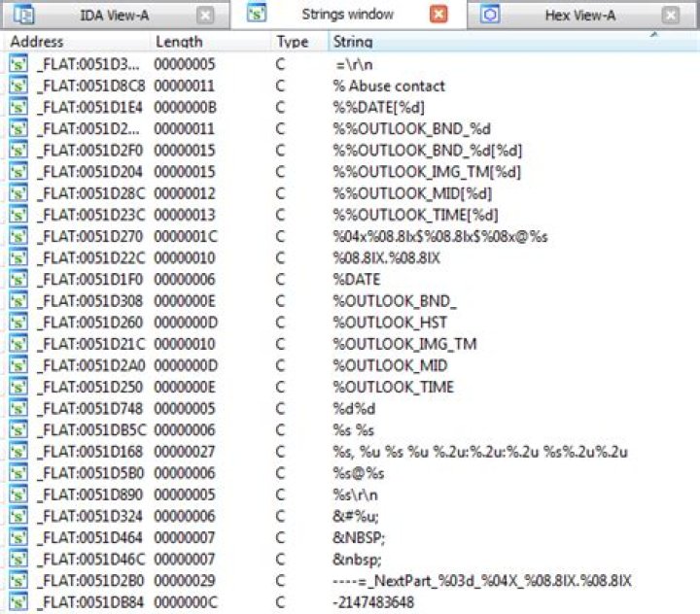Image resolution: width=700 pixels, height=614 pixels.
Task: Click the Strings window tab icon
Action: point(257,15)
